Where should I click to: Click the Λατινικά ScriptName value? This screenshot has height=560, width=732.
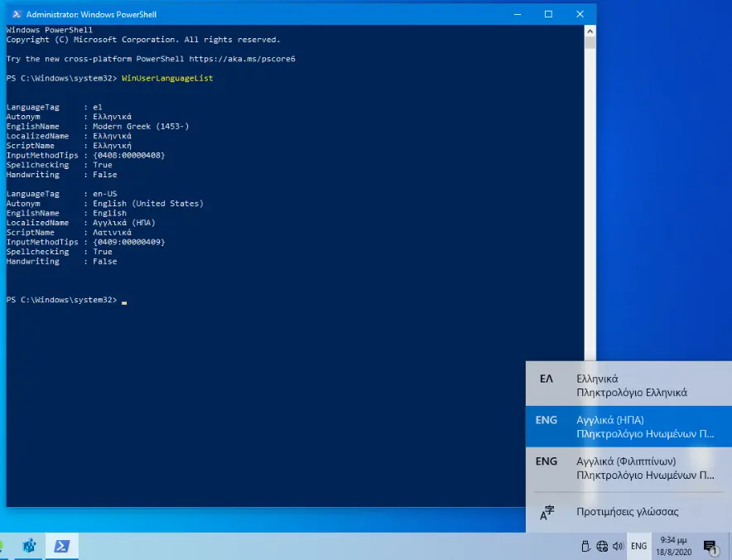coord(112,232)
